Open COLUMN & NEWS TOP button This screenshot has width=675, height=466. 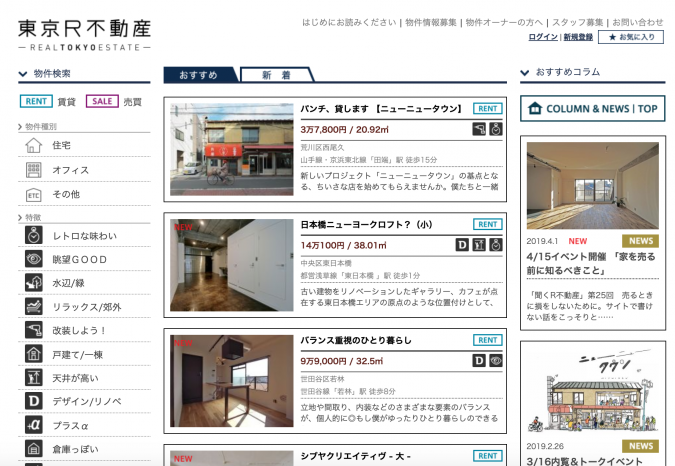click(593, 108)
